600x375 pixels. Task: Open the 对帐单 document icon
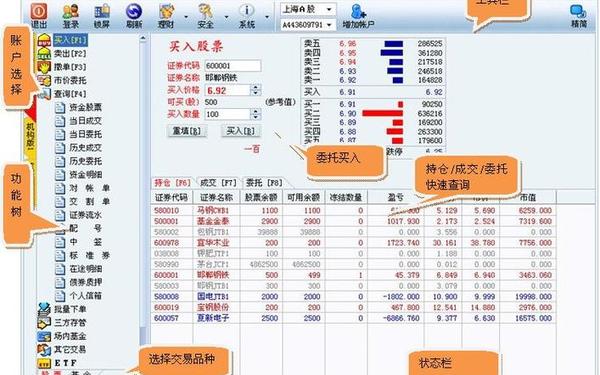60,188
